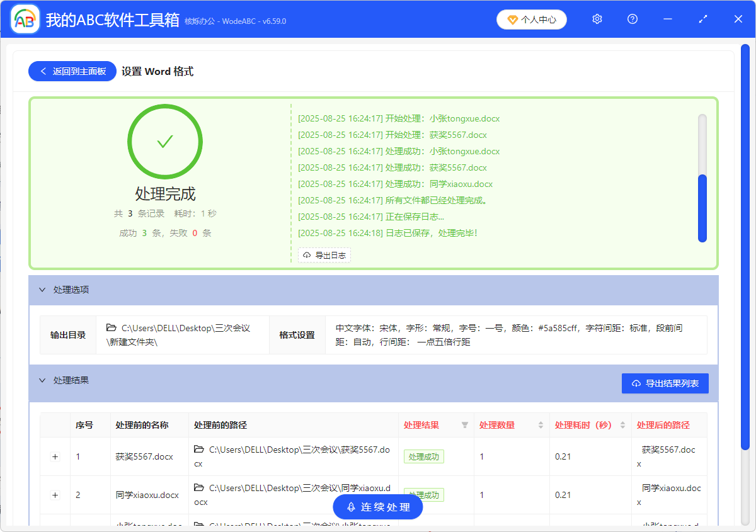Expand the 同学xiaoxu.docx row details
This screenshot has height=532, width=756.
pos(55,495)
